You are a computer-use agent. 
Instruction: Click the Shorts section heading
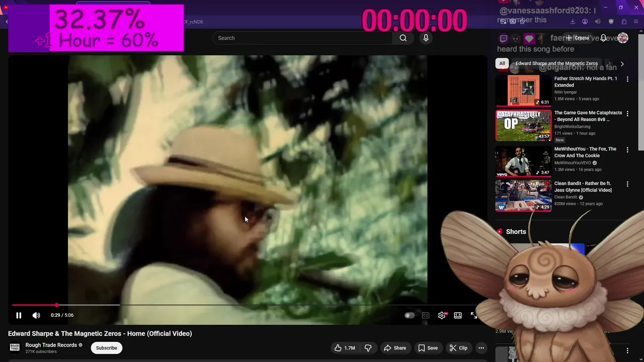coord(516,232)
